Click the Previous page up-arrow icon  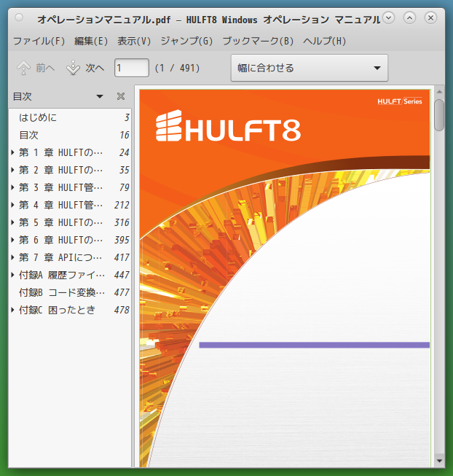pos(23,68)
